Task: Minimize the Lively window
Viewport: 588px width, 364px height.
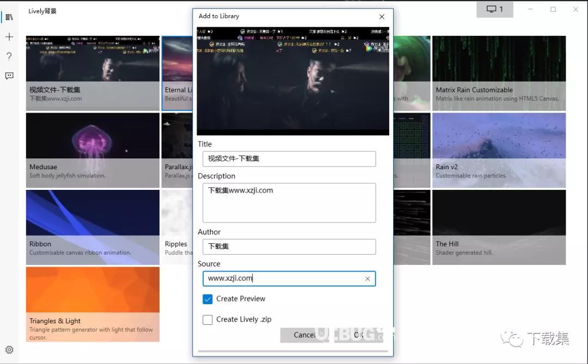Action: (x=530, y=9)
